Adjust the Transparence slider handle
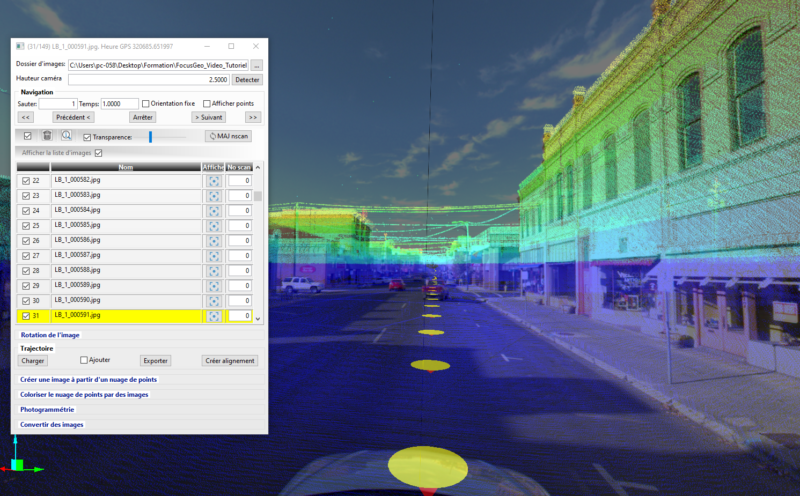The width and height of the screenshot is (800, 496). pos(150,136)
